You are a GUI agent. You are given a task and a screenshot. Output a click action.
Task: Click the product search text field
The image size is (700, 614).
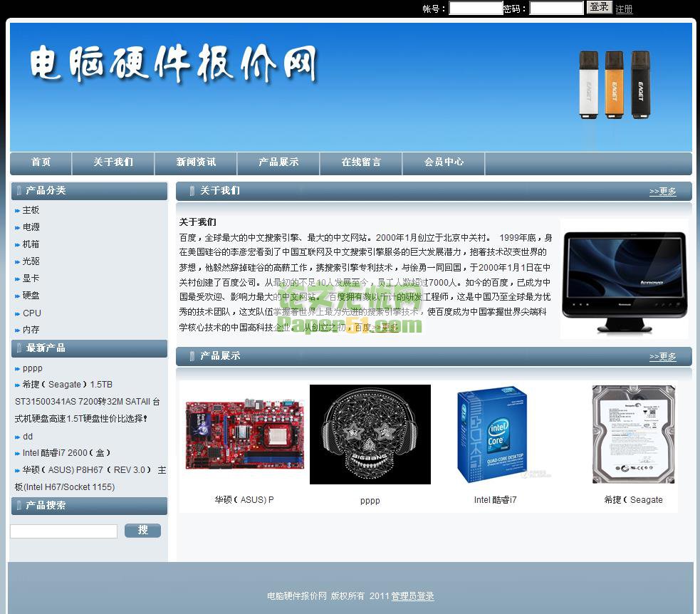coord(64,531)
